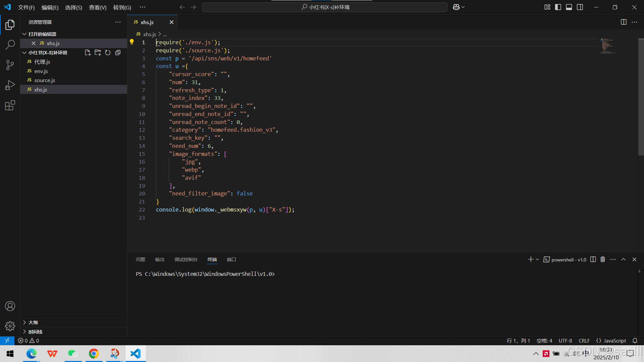Toggle the bottom panel visibility

point(569,7)
